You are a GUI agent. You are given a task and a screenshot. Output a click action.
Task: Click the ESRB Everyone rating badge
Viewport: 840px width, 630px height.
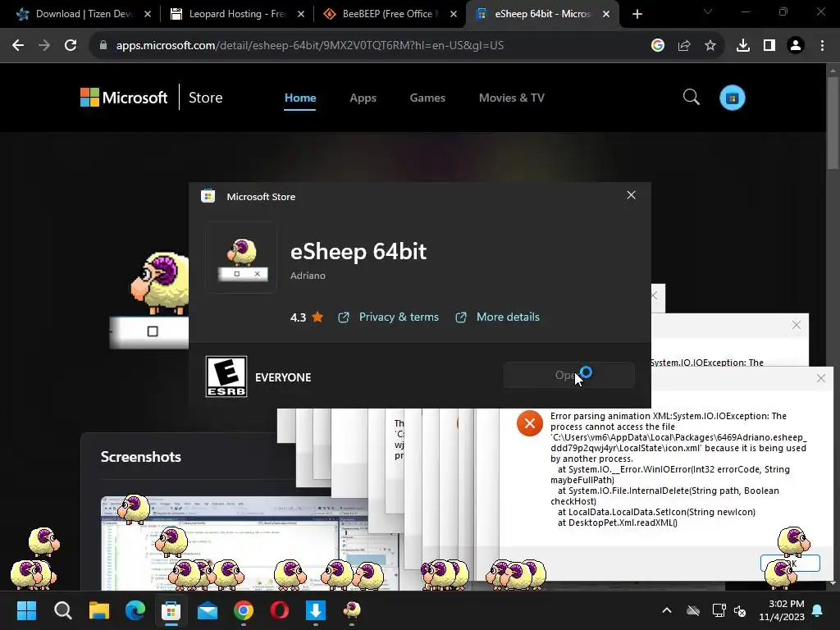226,377
